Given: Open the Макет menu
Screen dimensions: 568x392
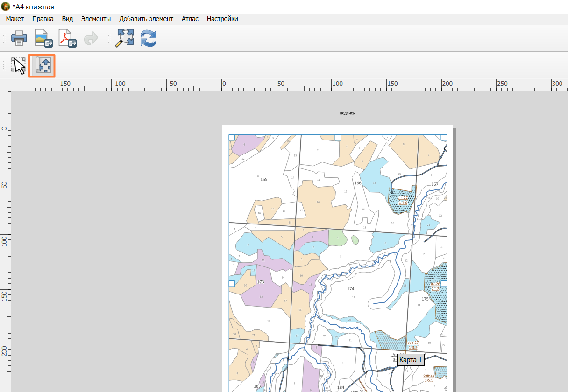Looking at the screenshot, I should coord(15,19).
